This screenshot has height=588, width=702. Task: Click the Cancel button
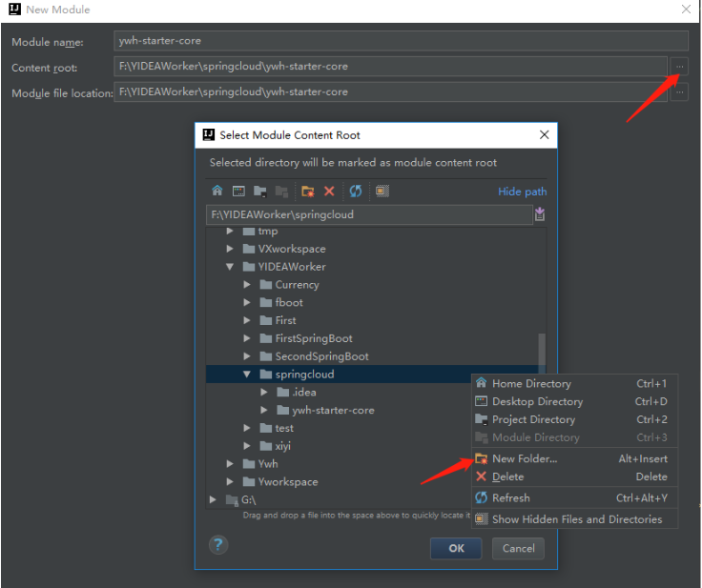518,548
